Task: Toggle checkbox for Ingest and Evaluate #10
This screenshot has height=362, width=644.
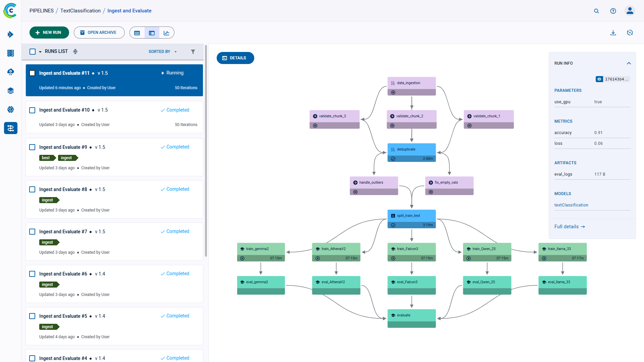Action: (x=33, y=110)
